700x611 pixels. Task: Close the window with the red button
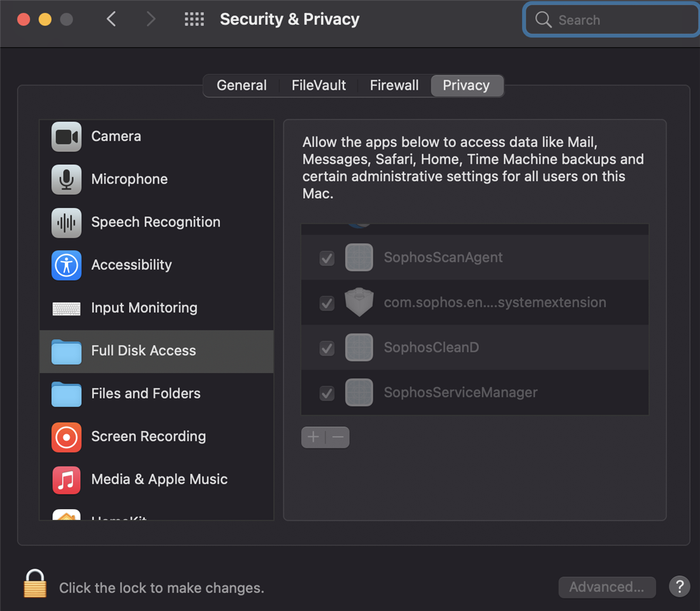[x=24, y=19]
